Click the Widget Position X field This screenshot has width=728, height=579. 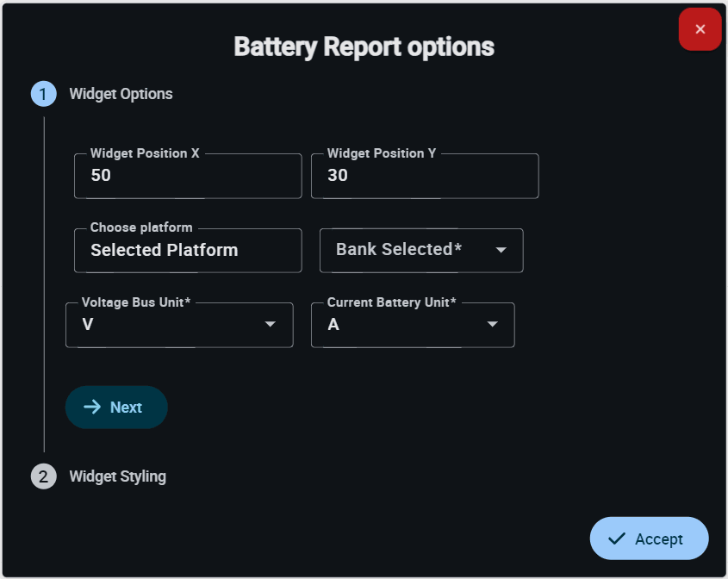pos(188,176)
